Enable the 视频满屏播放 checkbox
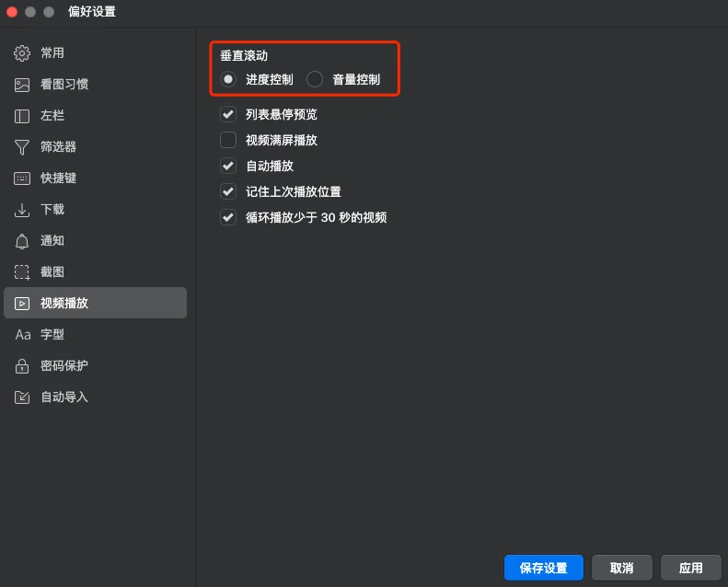Image resolution: width=728 pixels, height=587 pixels. pos(228,141)
